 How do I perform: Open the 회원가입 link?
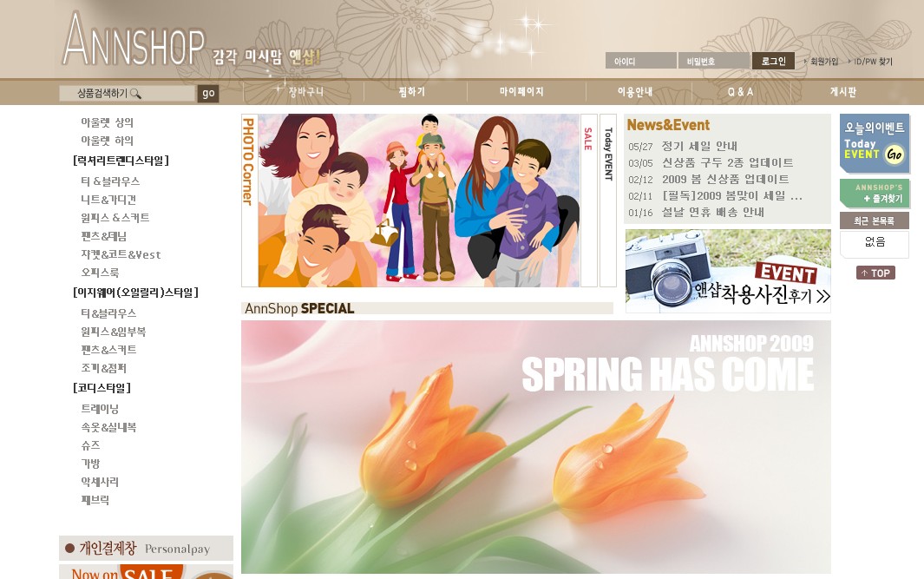[x=823, y=62]
